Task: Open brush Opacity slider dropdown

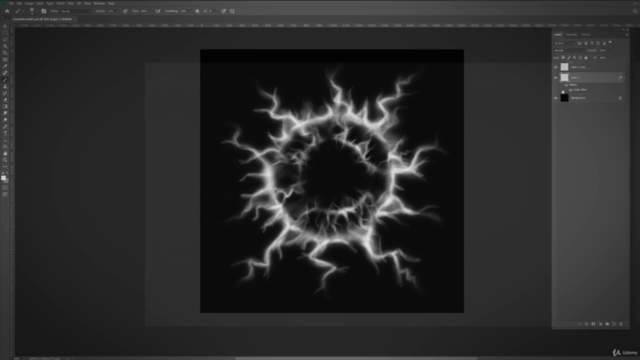Action: pos(117,11)
